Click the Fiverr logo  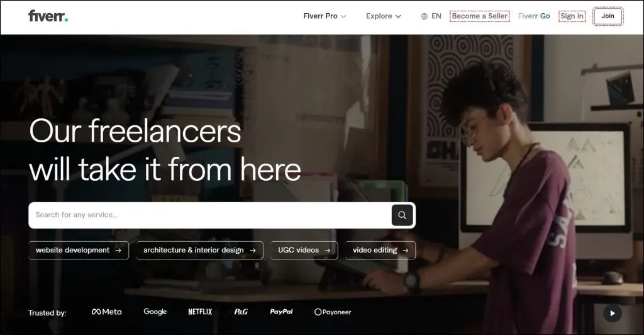(48, 16)
